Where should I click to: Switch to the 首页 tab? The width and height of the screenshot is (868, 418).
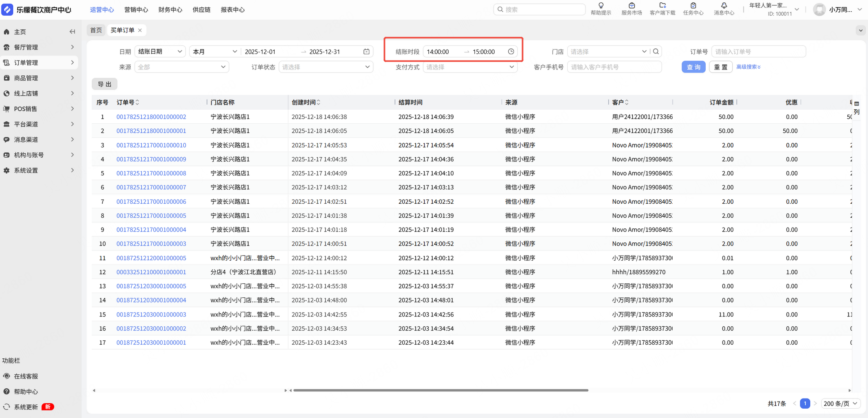tap(96, 30)
